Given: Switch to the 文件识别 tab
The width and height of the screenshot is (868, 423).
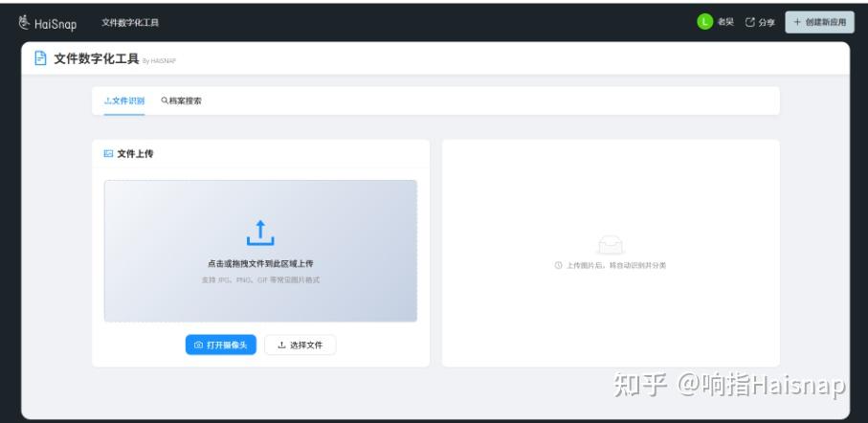Looking at the screenshot, I should click(x=124, y=100).
